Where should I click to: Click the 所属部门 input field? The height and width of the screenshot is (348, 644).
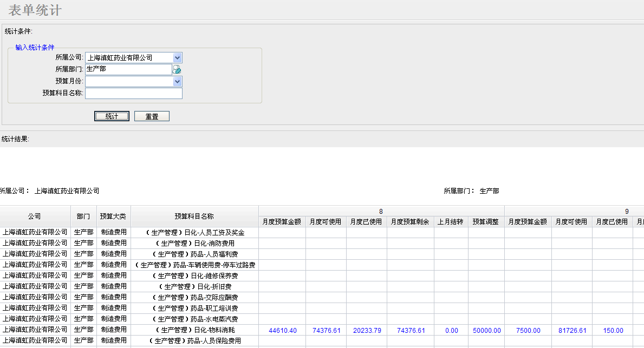128,69
